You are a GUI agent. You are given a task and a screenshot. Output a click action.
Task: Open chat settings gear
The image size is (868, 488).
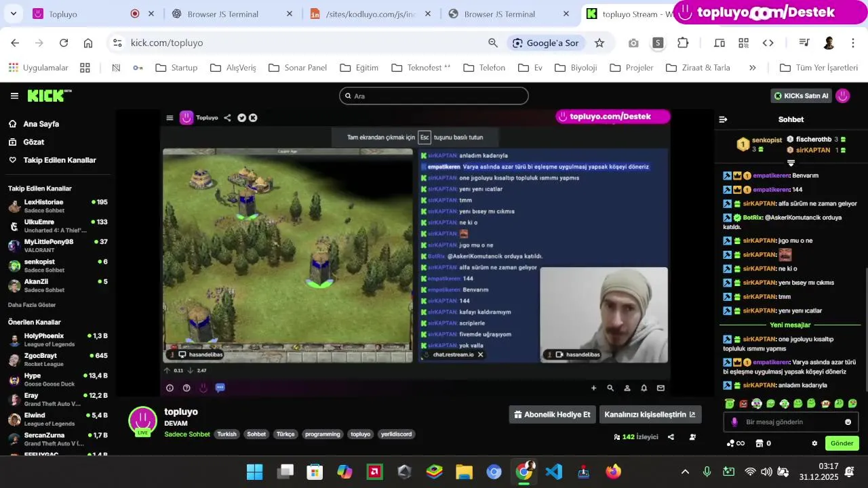tap(814, 443)
